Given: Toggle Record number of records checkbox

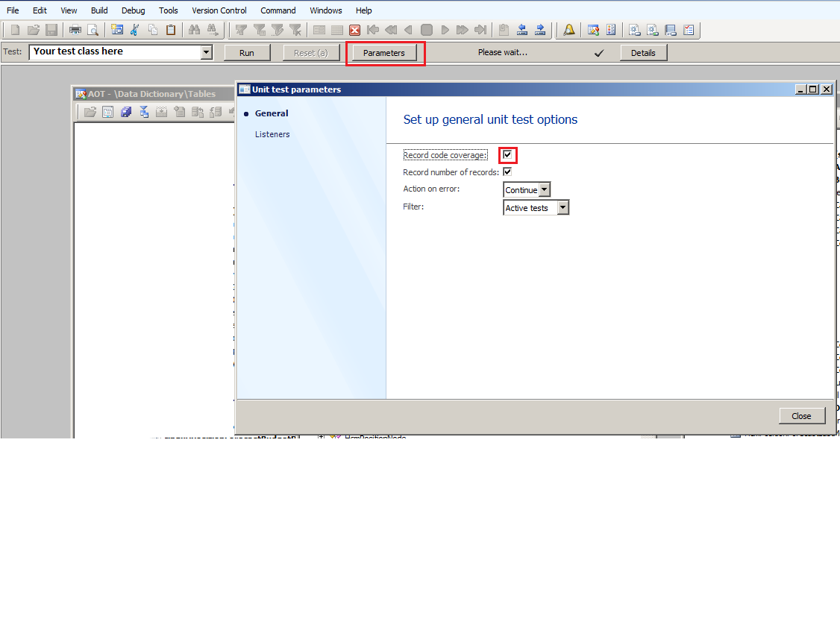Looking at the screenshot, I should (x=507, y=172).
